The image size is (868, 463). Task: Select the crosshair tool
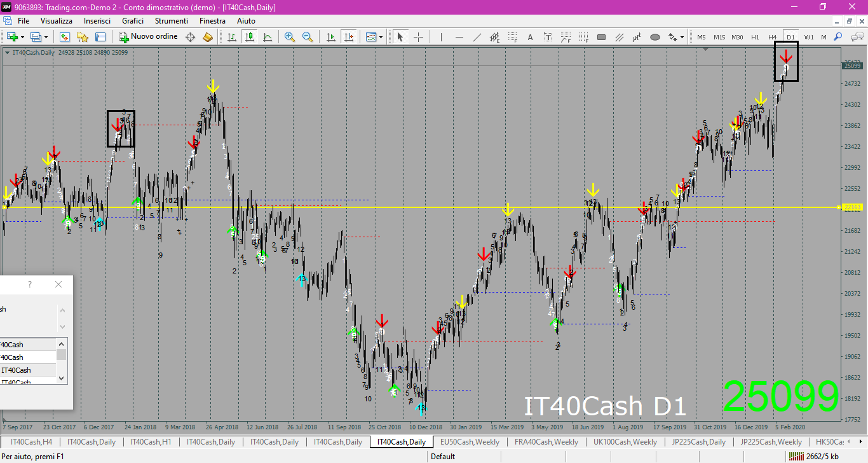coord(418,37)
